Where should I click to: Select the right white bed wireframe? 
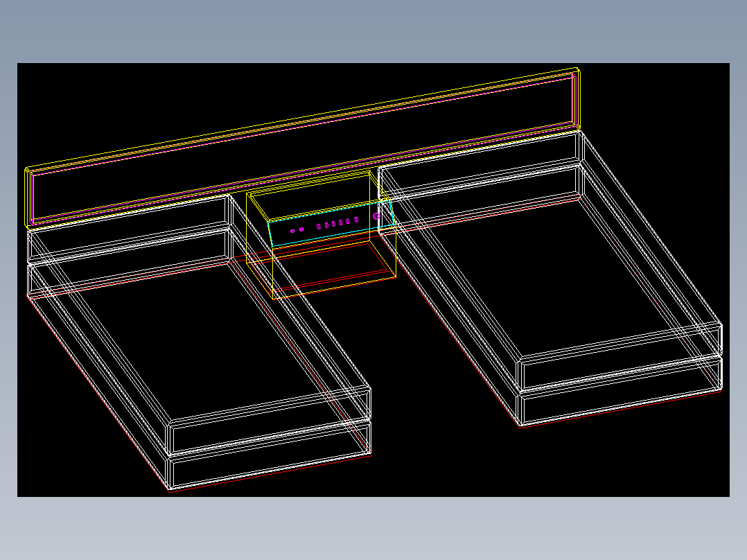pyautogui.click(x=550, y=279)
